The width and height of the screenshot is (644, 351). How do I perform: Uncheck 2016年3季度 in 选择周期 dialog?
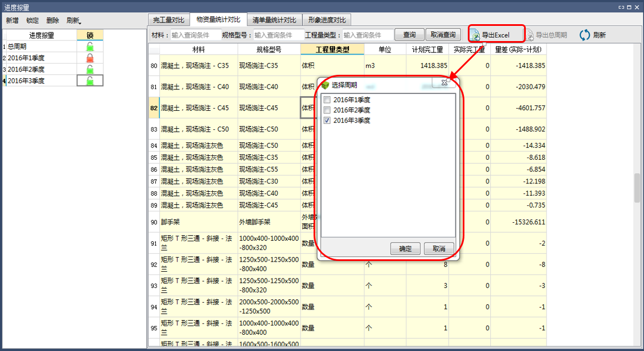[x=327, y=120]
